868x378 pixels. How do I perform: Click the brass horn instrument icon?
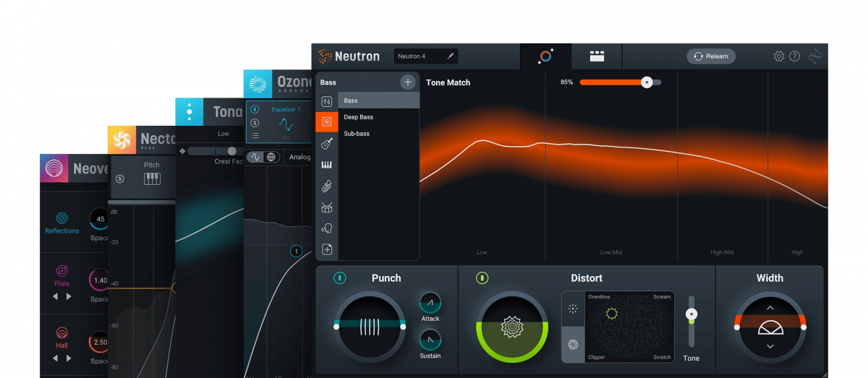coord(327,186)
